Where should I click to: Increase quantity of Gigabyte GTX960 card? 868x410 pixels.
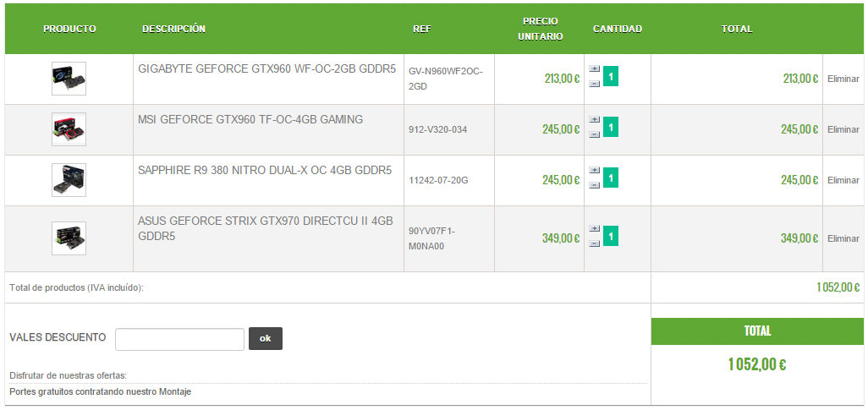coord(595,68)
